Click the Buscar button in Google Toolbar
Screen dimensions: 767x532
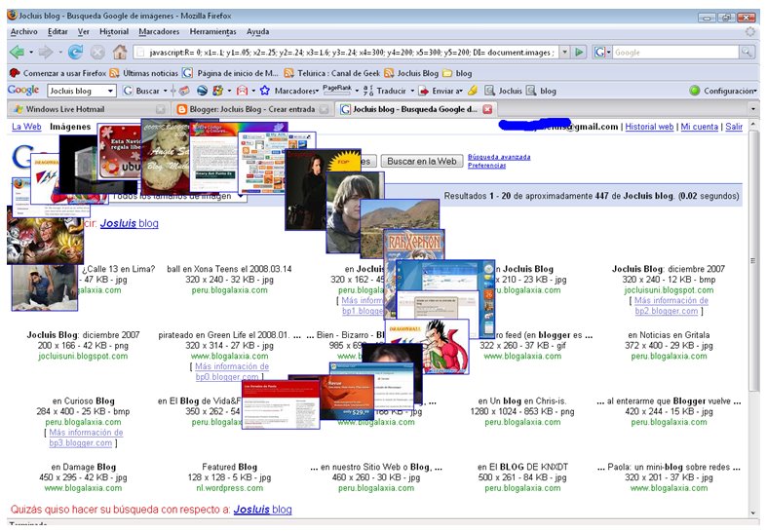143,91
